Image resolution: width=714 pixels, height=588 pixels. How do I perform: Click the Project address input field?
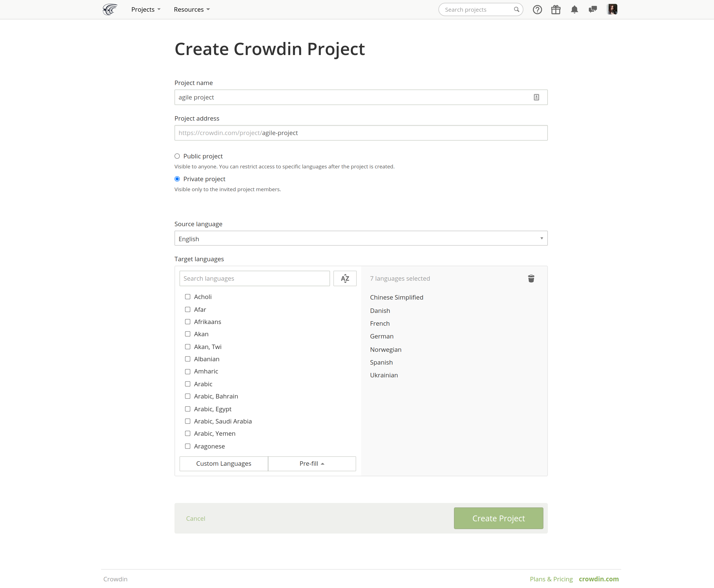point(361,133)
